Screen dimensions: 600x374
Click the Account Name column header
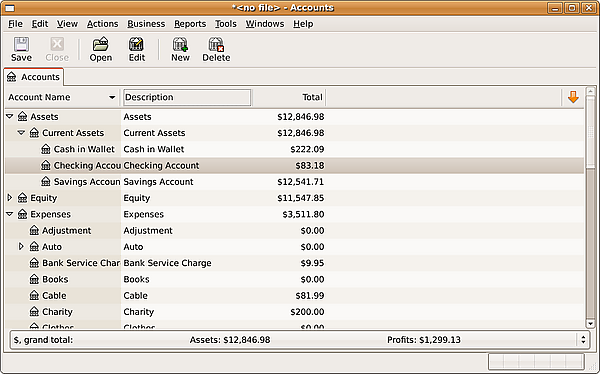point(62,97)
